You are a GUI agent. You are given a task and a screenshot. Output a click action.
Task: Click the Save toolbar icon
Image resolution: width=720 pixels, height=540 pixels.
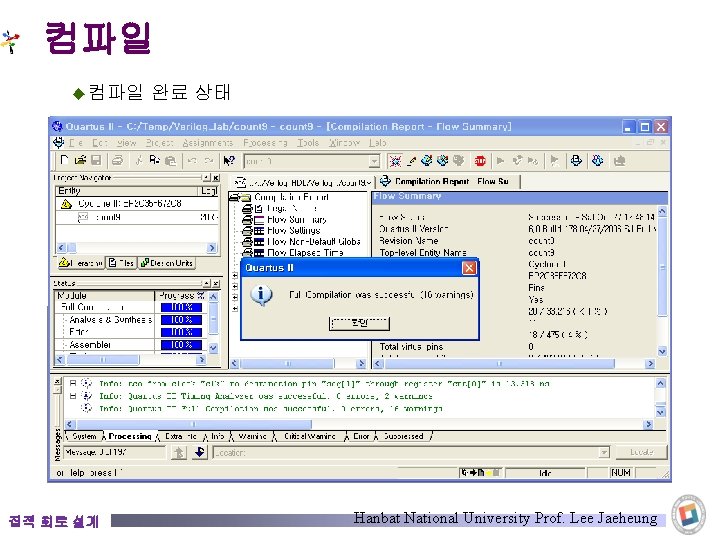(96, 160)
